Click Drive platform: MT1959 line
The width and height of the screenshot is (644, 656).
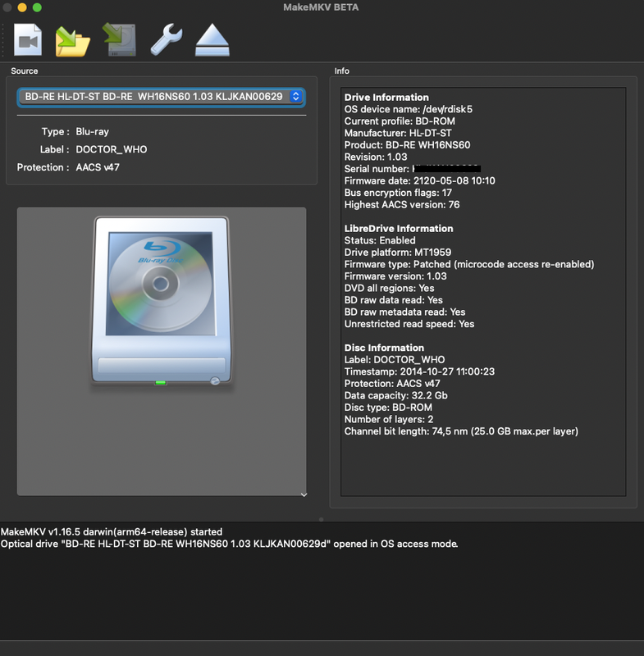point(398,253)
